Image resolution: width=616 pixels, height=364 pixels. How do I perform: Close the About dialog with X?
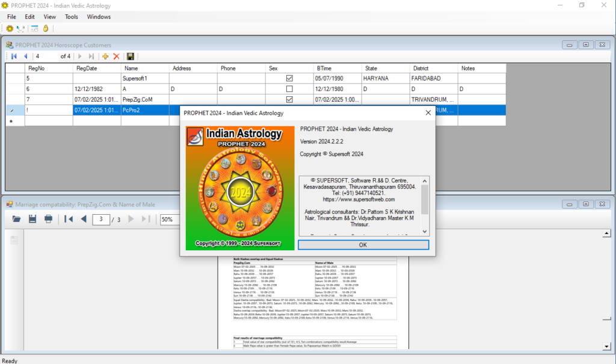[428, 113]
